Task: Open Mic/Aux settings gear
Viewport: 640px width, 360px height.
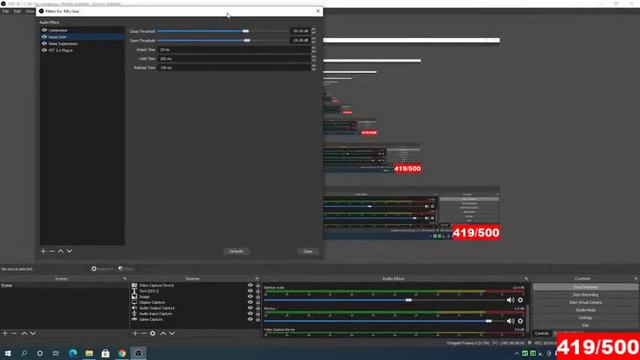Action: [520, 321]
